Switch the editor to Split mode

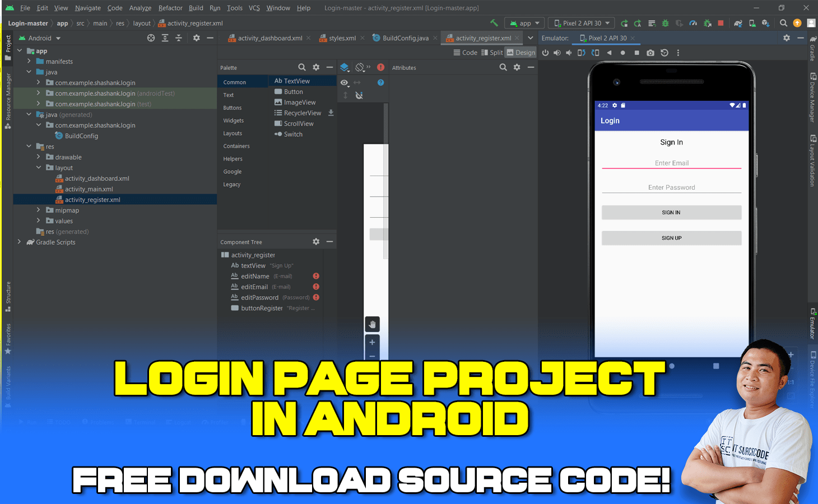(492, 52)
